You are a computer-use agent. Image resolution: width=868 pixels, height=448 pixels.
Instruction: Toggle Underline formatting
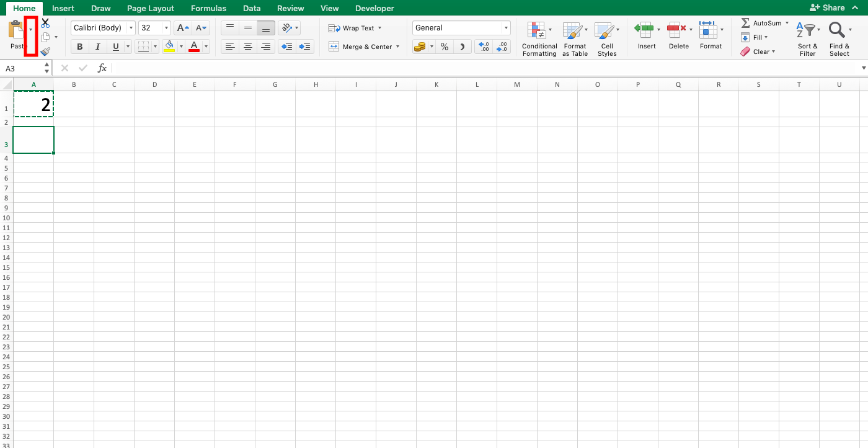pyautogui.click(x=115, y=47)
